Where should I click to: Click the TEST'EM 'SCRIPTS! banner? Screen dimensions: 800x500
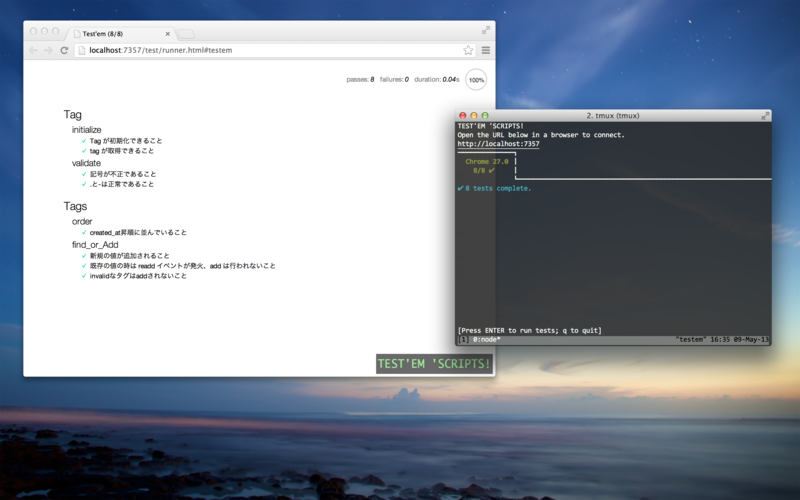pos(434,364)
